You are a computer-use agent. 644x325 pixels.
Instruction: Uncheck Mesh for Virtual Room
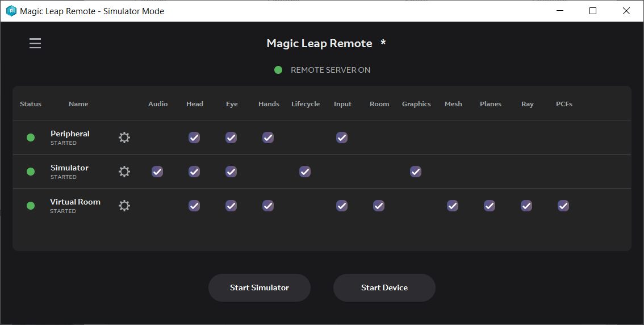(453, 206)
